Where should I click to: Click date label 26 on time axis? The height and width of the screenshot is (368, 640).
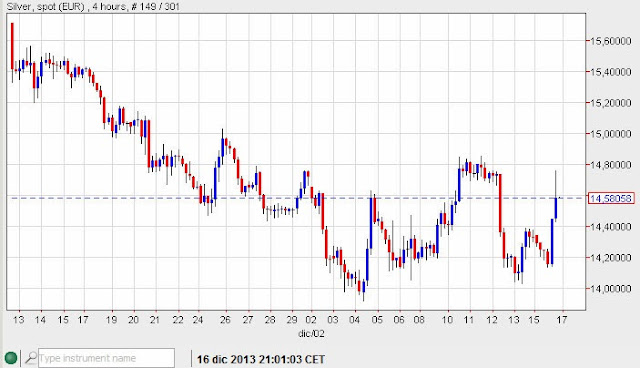click(x=225, y=320)
